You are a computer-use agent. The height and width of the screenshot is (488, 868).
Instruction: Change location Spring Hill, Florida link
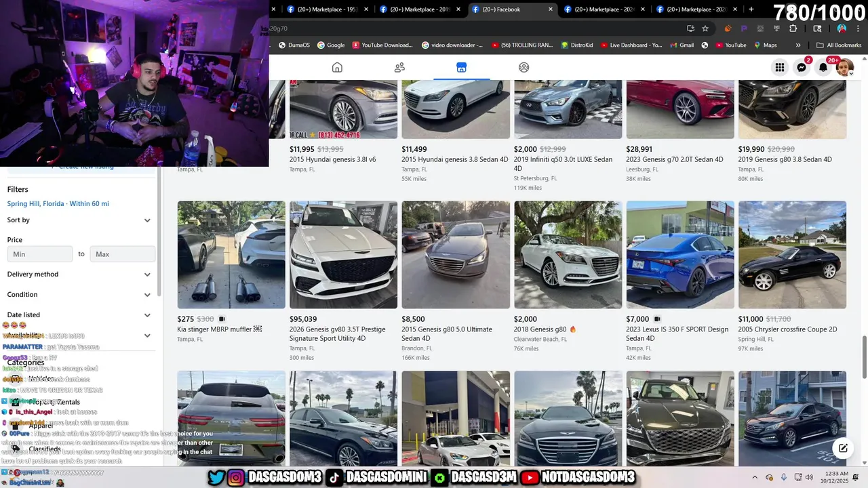tap(58, 203)
